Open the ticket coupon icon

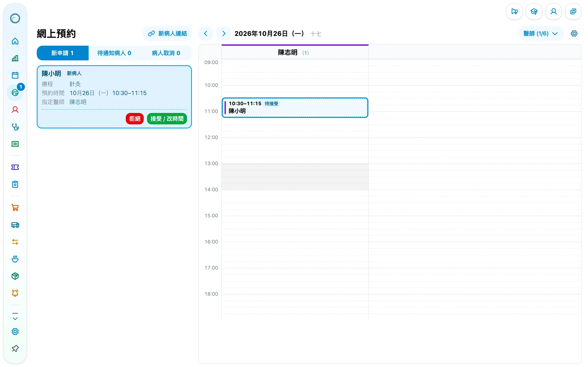pyautogui.click(x=15, y=167)
